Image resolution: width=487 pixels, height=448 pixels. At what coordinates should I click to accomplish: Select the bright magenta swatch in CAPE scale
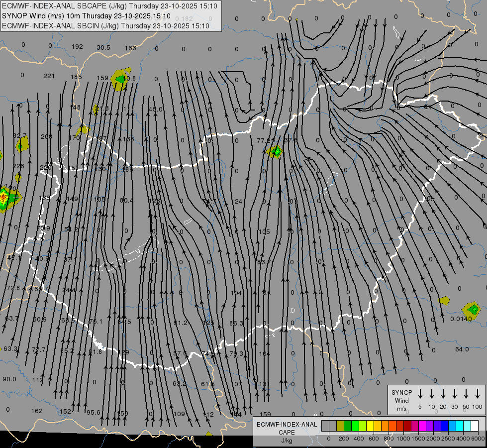tap(422, 426)
